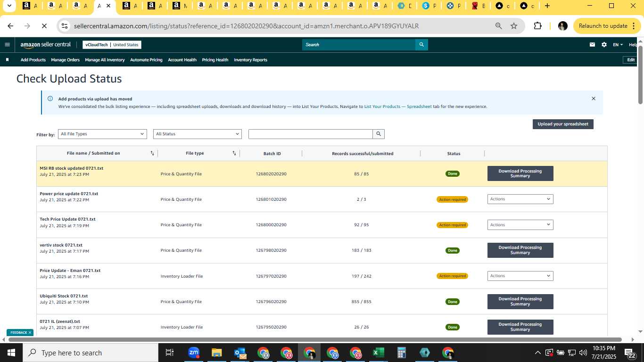
Task: Click Action required status for Power price update
Action: (x=452, y=199)
